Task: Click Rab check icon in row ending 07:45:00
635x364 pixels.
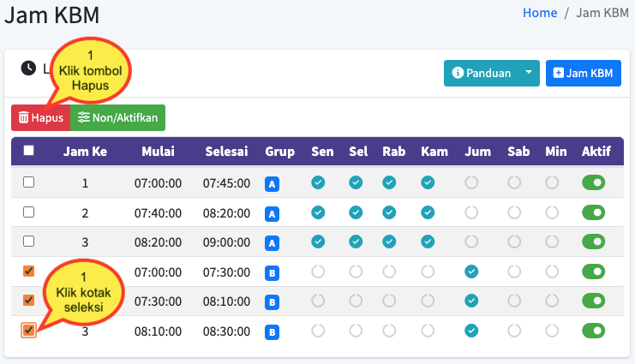Action: pyautogui.click(x=389, y=182)
